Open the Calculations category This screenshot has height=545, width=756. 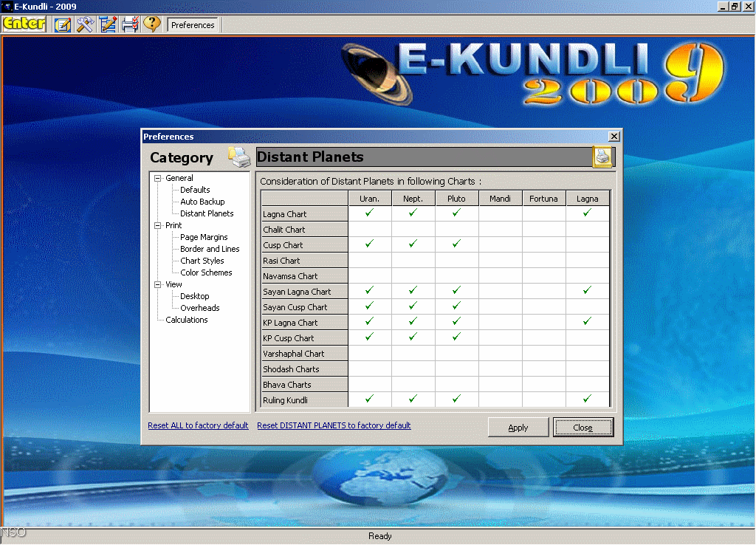(x=187, y=320)
